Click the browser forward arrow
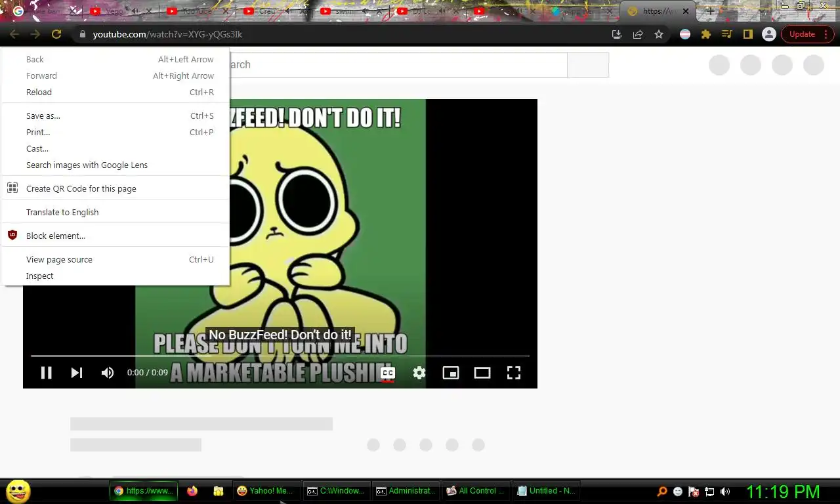 (35, 34)
